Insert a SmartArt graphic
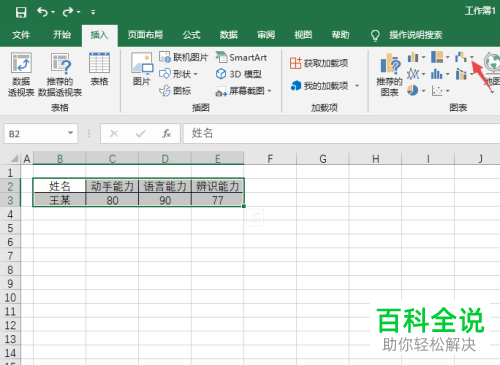This screenshot has width=500, height=365. click(x=241, y=57)
